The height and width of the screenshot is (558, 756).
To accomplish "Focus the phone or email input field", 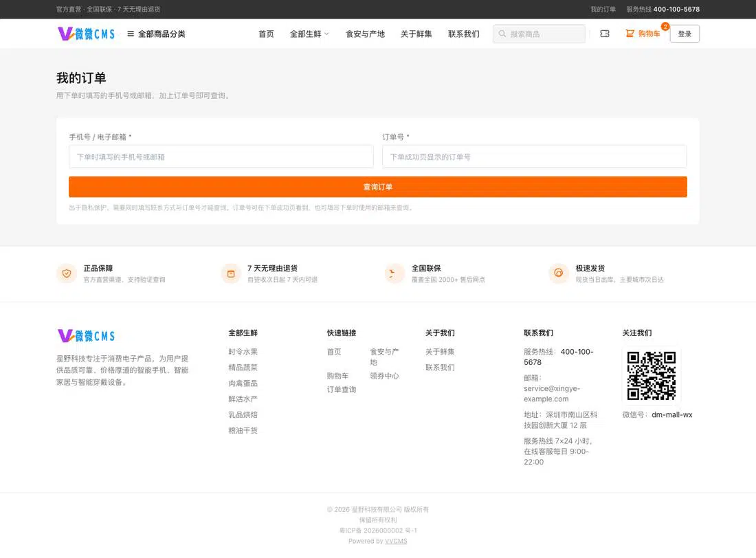I will (x=221, y=157).
